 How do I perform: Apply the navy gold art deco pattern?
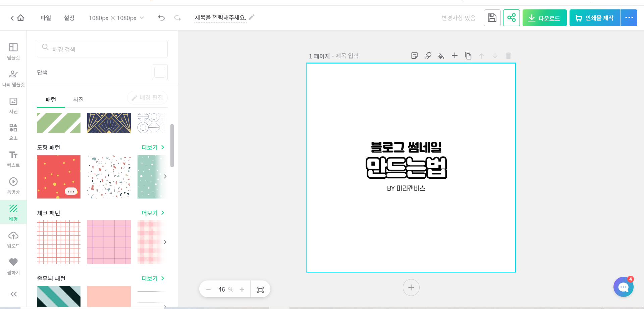[109, 123]
